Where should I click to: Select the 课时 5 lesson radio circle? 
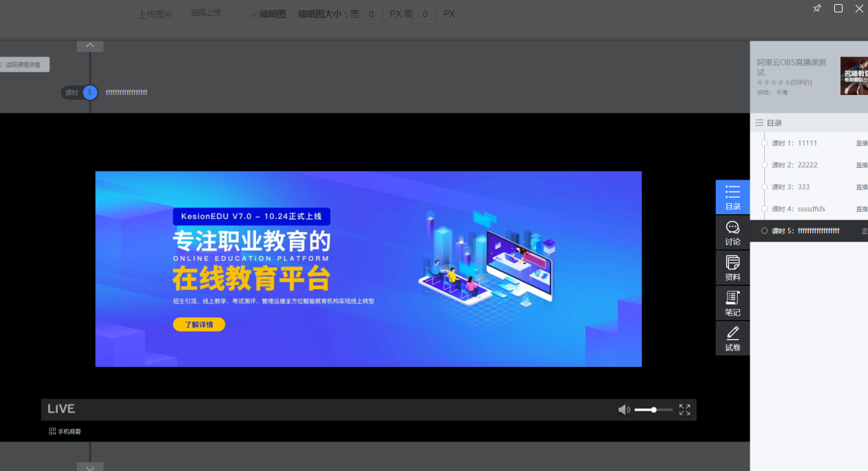764,231
